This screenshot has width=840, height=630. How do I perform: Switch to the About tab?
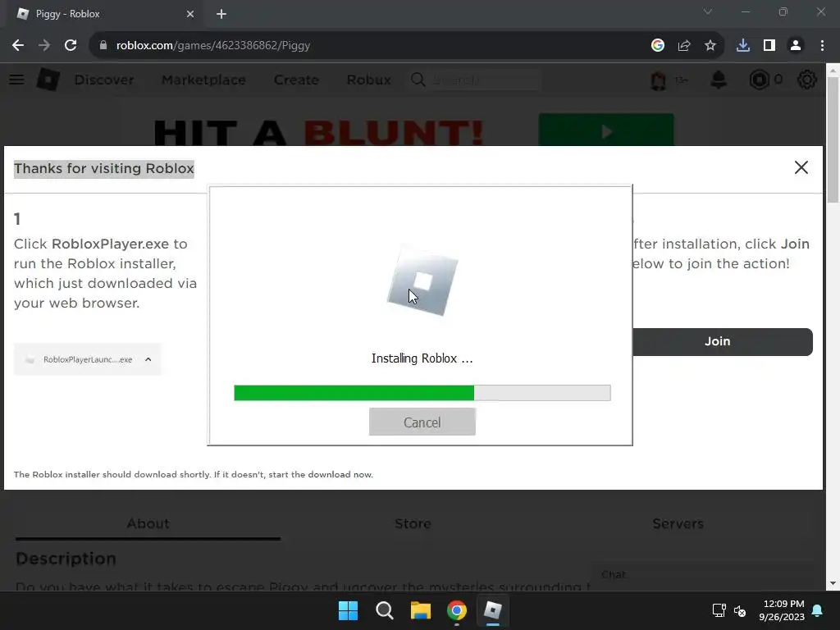148,523
